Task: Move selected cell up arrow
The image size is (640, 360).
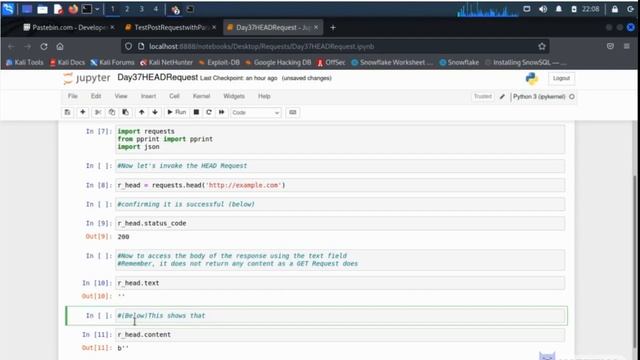Action: coord(141,112)
